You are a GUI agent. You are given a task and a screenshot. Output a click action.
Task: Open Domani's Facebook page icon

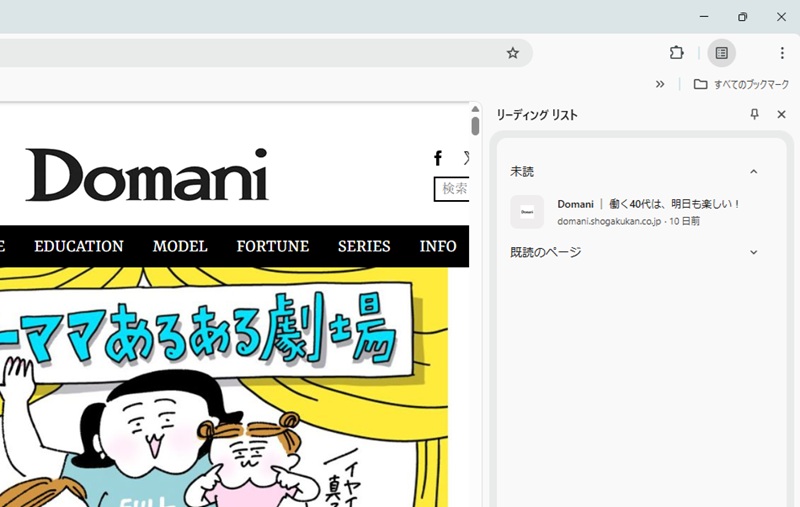438,159
